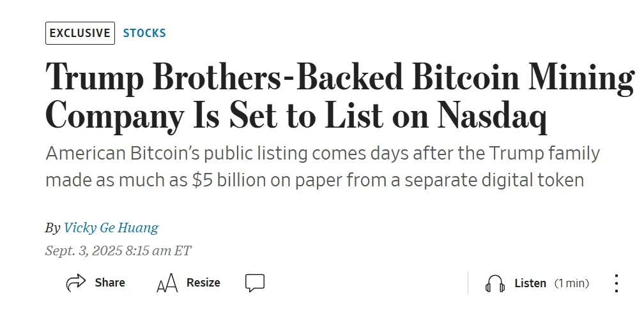Start audio with the Listen label
This screenshot has height=314, width=644.
(530, 283)
